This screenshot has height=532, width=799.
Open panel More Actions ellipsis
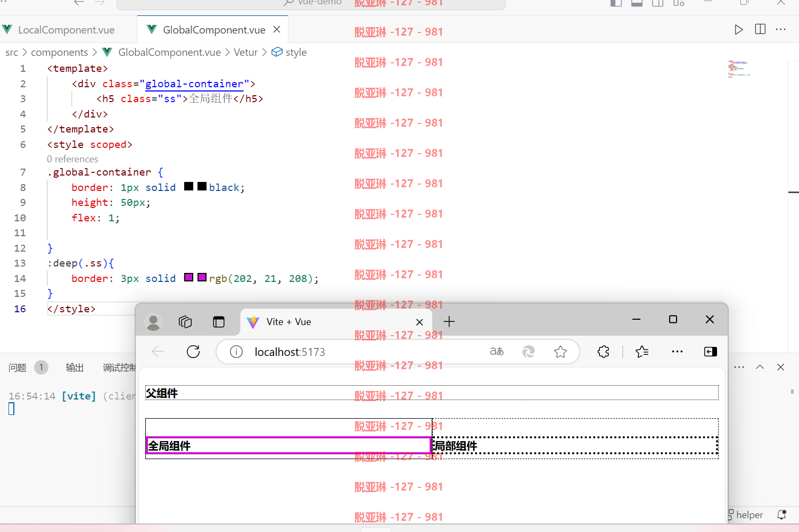739,367
